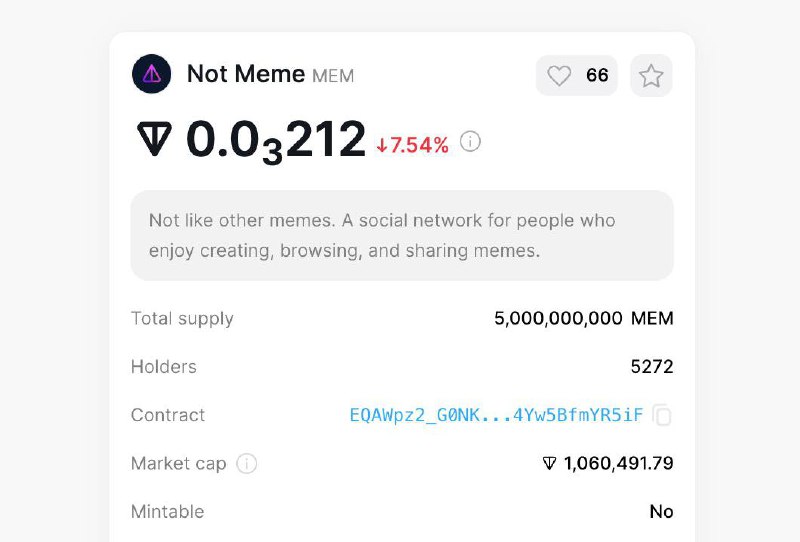Click the 66 likes counter
This screenshot has height=542, width=800.
tap(597, 76)
